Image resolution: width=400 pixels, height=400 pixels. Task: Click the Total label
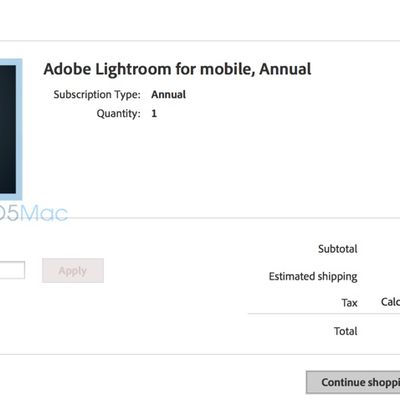pos(346,331)
